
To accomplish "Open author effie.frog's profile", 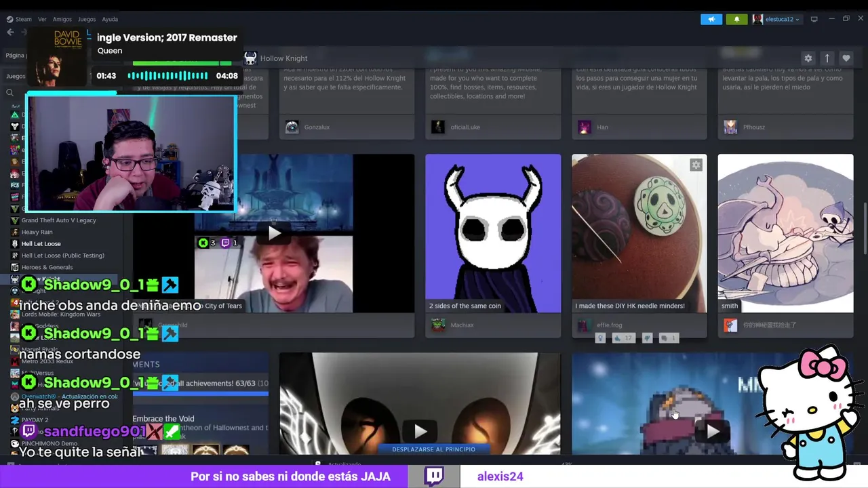I will click(x=609, y=325).
